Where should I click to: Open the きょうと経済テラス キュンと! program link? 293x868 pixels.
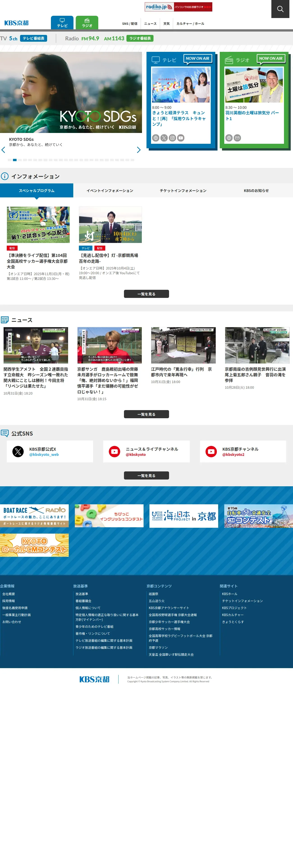179,118
